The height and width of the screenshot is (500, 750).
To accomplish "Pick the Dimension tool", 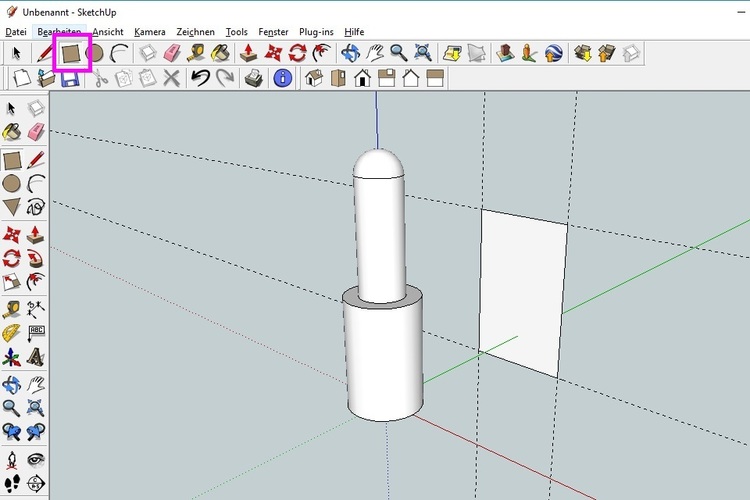I will coord(36,309).
